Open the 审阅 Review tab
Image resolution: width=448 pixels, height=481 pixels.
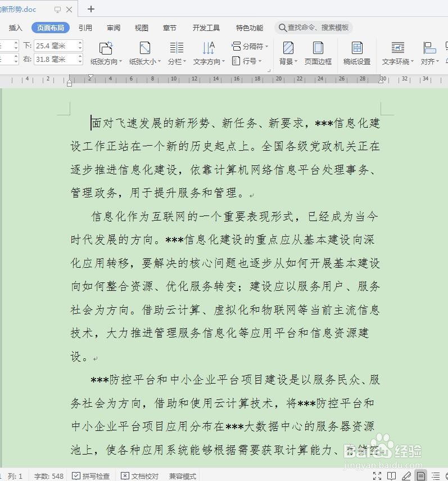(x=114, y=28)
